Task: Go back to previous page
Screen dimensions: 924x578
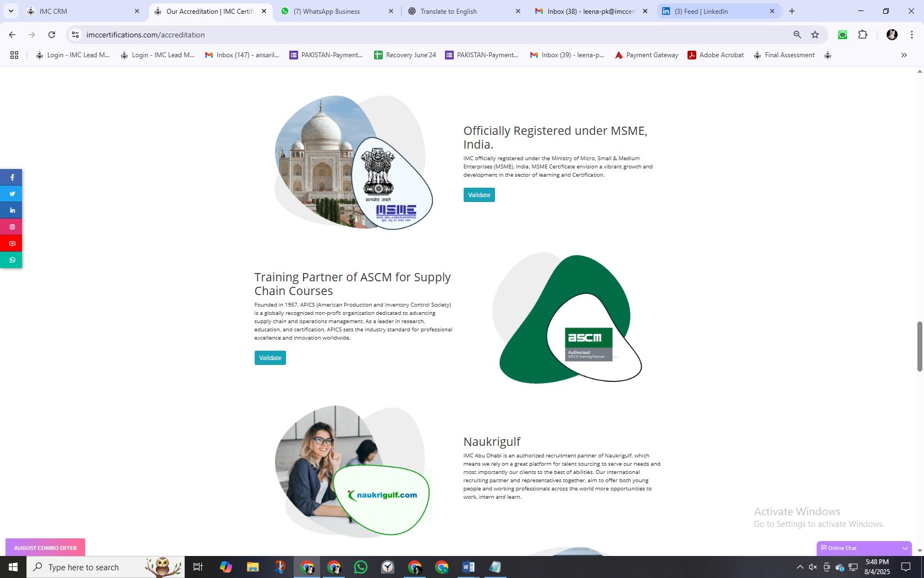Action: point(12,35)
